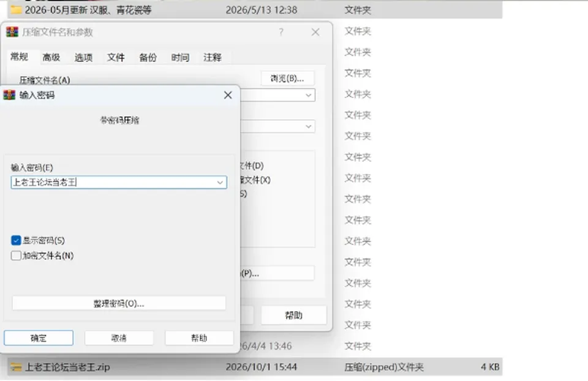Switch to the 常规 tab
Screen dimensions: 588x381
19,57
